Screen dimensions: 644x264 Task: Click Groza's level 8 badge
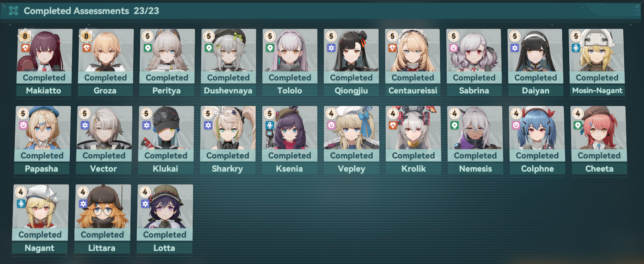tap(86, 36)
